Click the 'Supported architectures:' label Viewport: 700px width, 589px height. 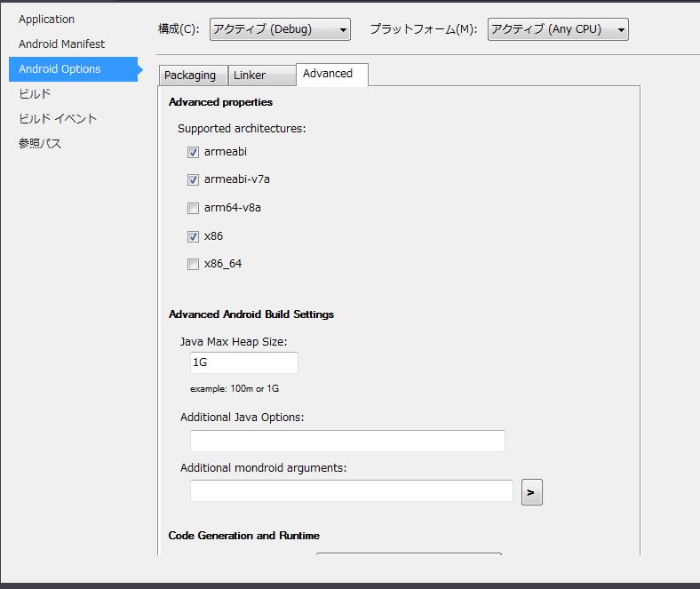pos(242,129)
